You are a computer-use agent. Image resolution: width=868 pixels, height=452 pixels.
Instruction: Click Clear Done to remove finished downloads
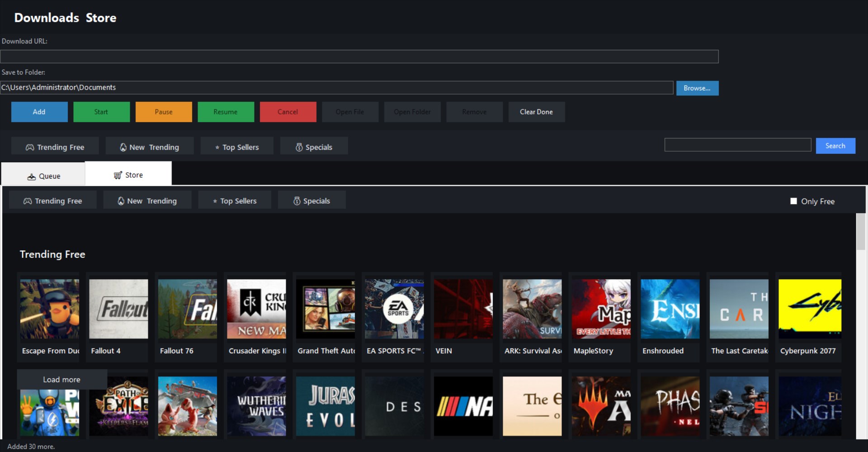coord(537,112)
